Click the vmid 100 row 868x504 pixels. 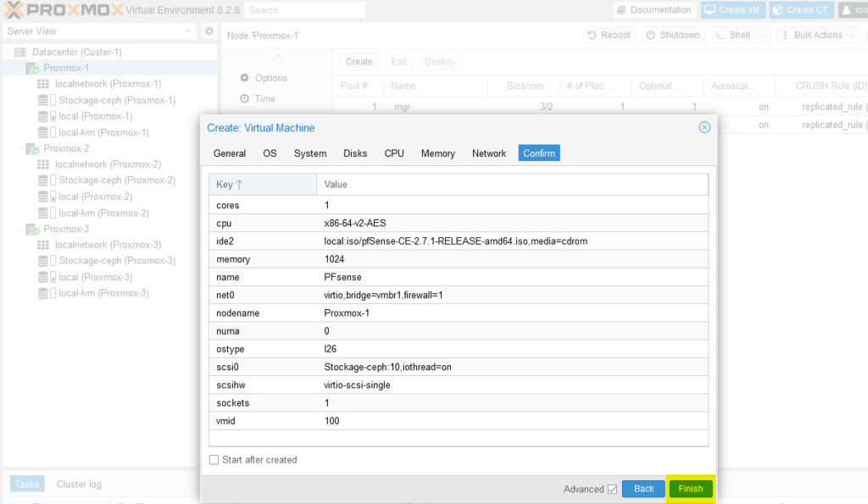[459, 421]
